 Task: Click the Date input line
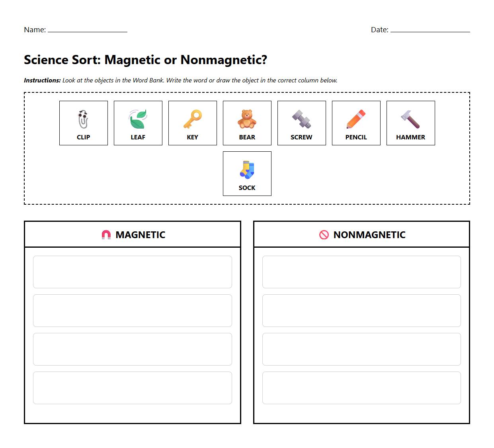pos(430,31)
